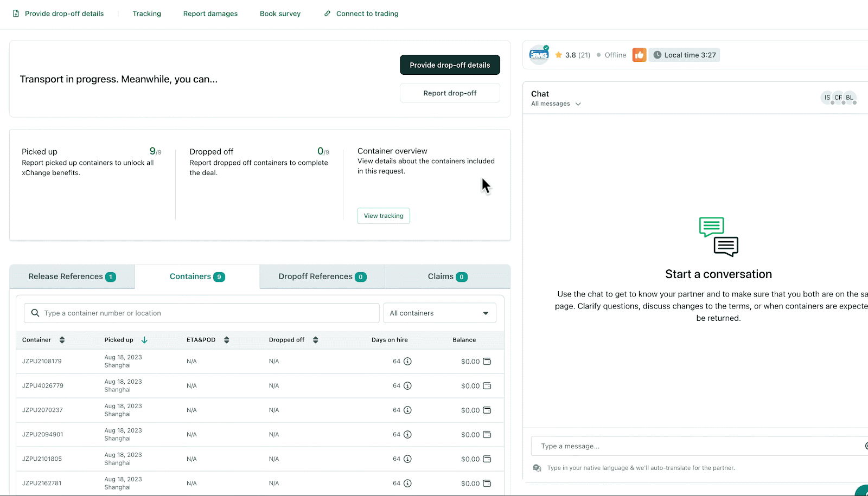Image resolution: width=868 pixels, height=496 pixels.
Task: Toggle Picked up descending sort arrow
Action: tap(144, 340)
